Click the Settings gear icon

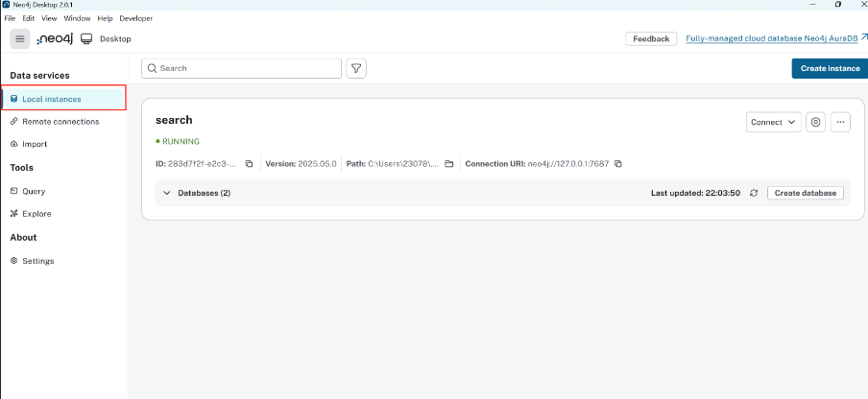point(14,260)
